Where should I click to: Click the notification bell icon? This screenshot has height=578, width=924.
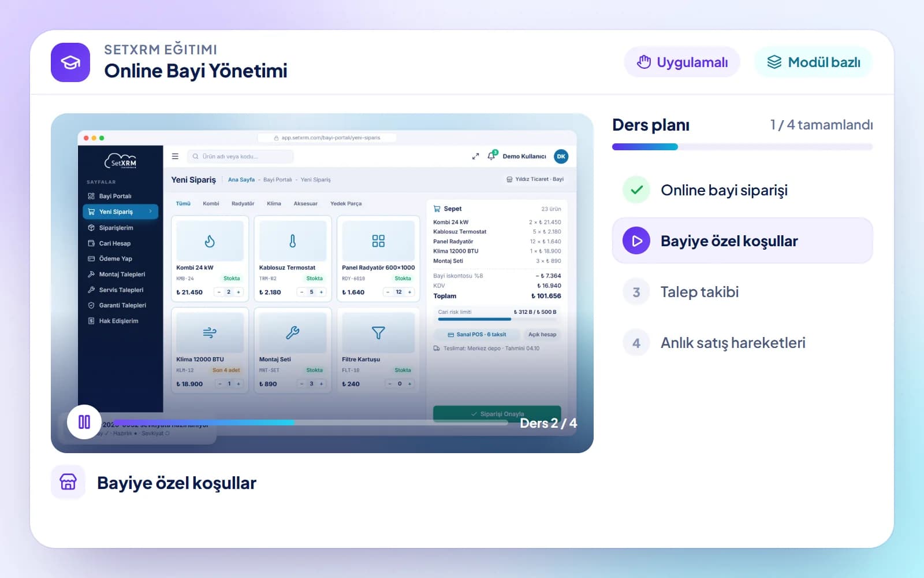(491, 156)
